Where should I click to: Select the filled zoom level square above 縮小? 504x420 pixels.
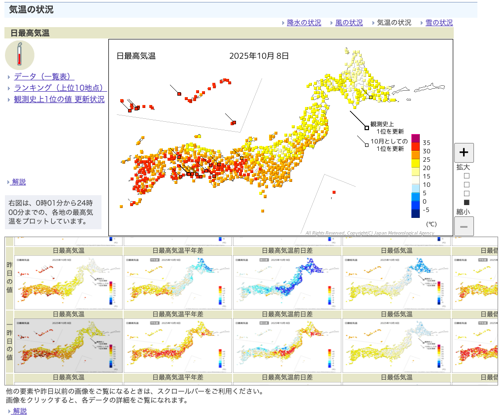(467, 202)
